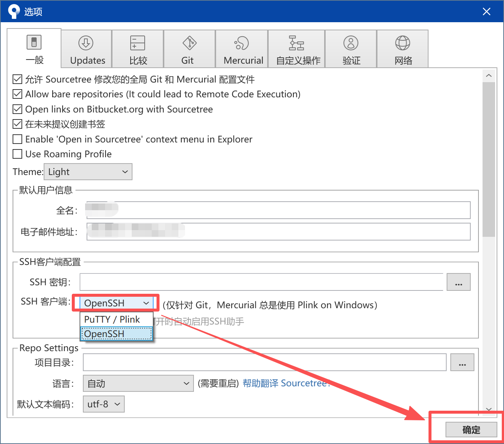Toggle 允许 Sourcetree 修改全局配置文件 checkbox
Viewport: 504px width, 444px height.
pos(17,79)
